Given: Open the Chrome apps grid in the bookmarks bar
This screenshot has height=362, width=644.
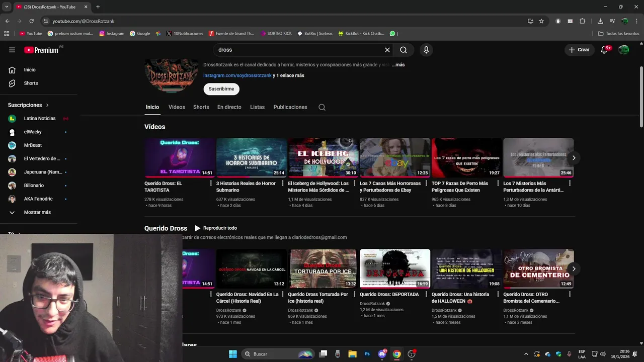Looking at the screenshot, I should [7, 34].
